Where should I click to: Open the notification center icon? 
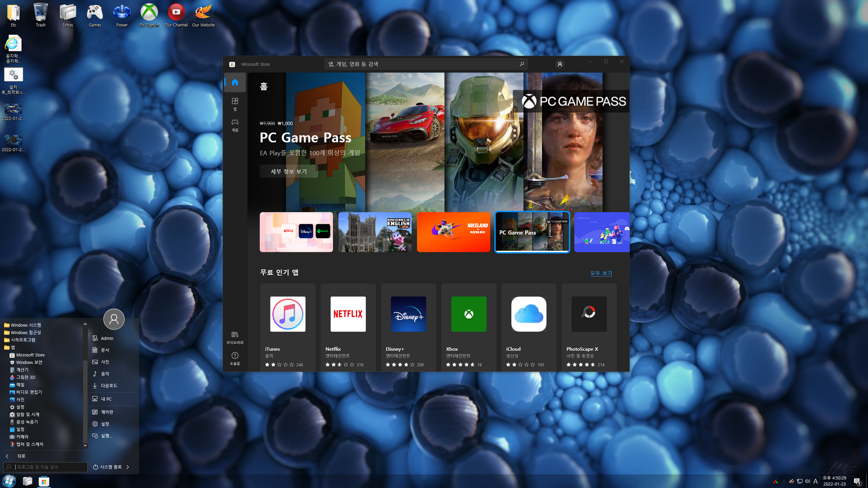coord(857,481)
